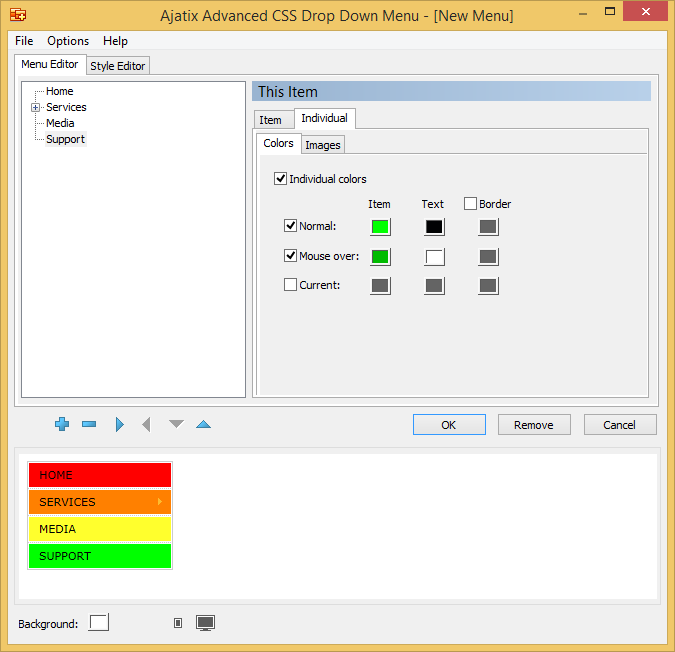This screenshot has height=652, width=675.
Task: Open the Background color swatch
Action: coord(99,622)
